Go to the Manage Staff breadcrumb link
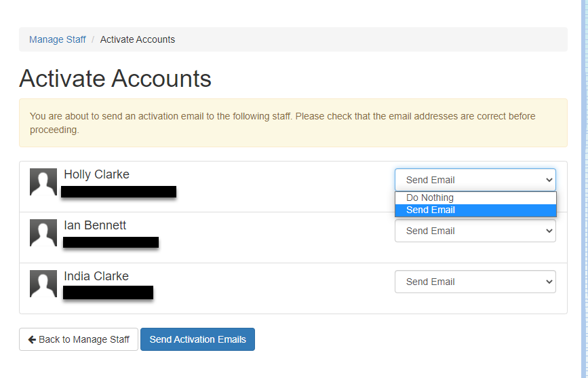The height and width of the screenshot is (378, 588). [58, 39]
